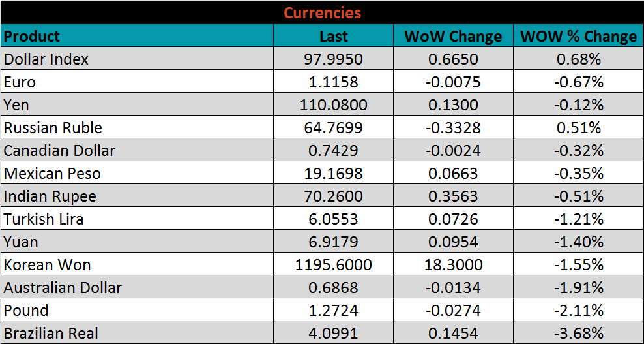Click the WoW Change column header
The width and height of the screenshot is (644, 344).
(x=453, y=37)
